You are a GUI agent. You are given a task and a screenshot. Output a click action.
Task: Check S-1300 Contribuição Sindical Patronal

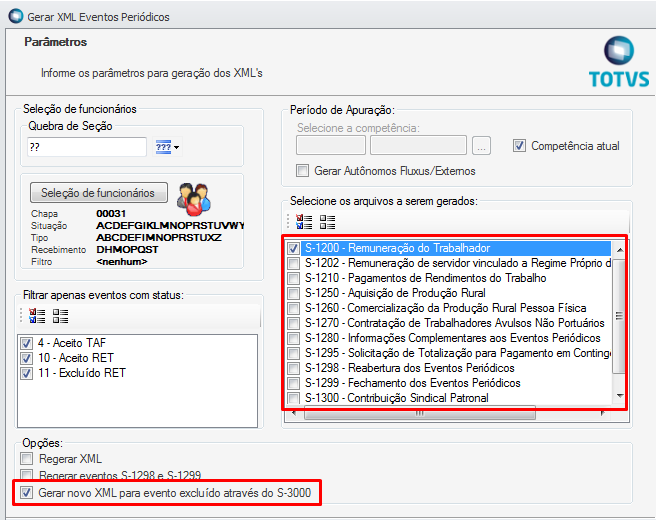(293, 398)
